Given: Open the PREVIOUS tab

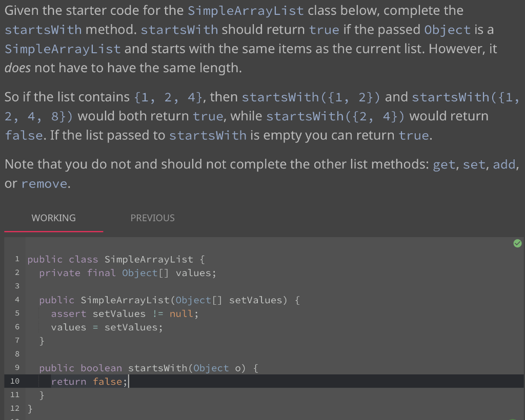Looking at the screenshot, I should click(152, 218).
